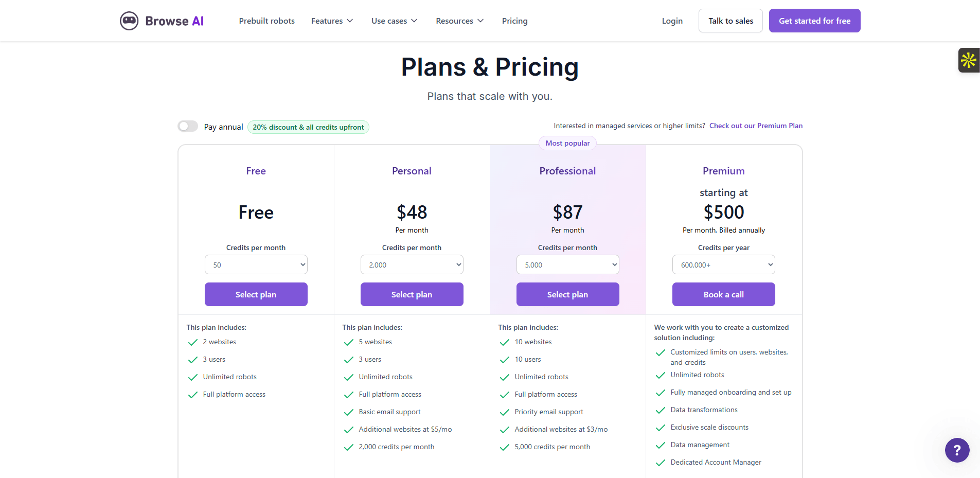
Task: Follow the Check out our Premium Plan link
Action: [x=756, y=126]
